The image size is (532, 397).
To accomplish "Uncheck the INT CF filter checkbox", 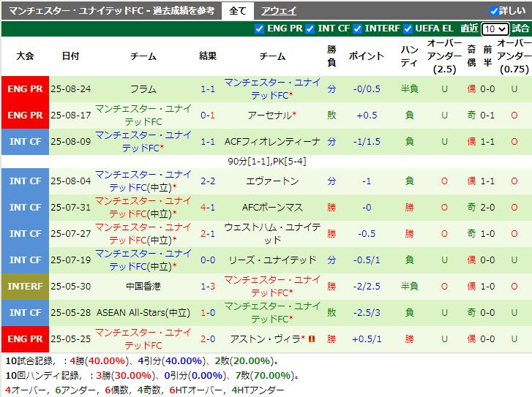I will click(310, 29).
